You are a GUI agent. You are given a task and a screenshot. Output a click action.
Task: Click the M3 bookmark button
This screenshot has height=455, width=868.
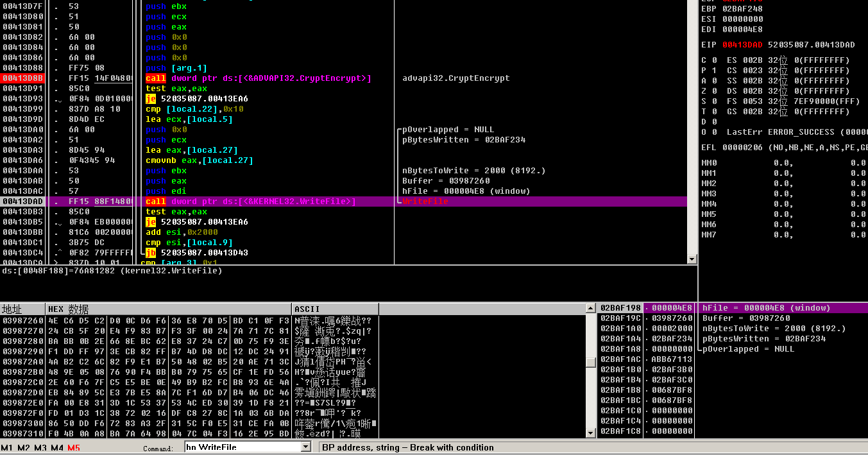coord(40,447)
